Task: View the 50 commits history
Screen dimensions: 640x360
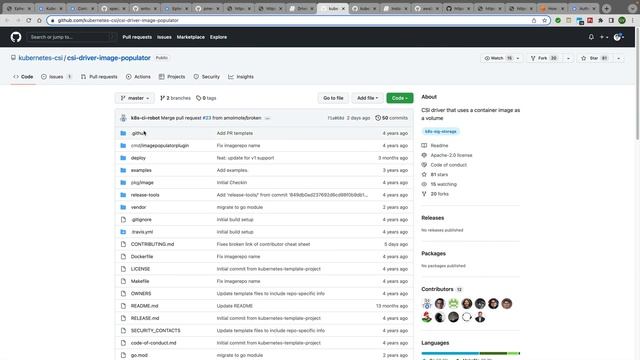Action: click(391, 118)
